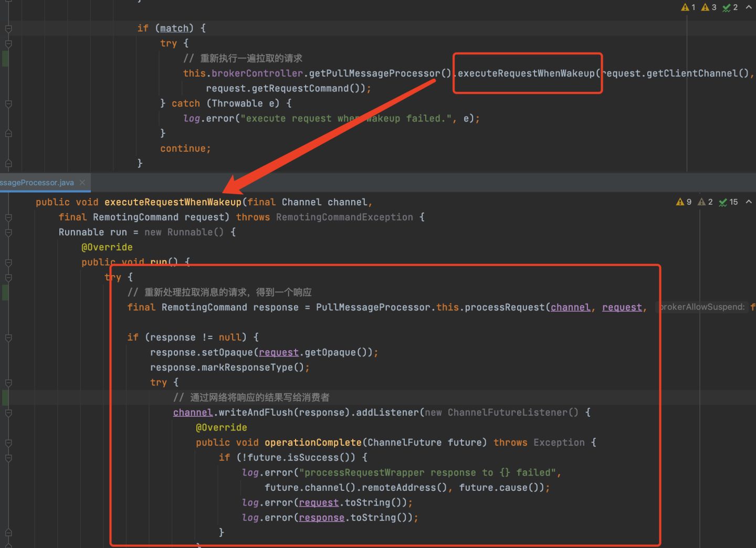Click the 'executeRequestWhenWakeup' method declaration name
This screenshot has height=548, width=756.
click(x=173, y=202)
